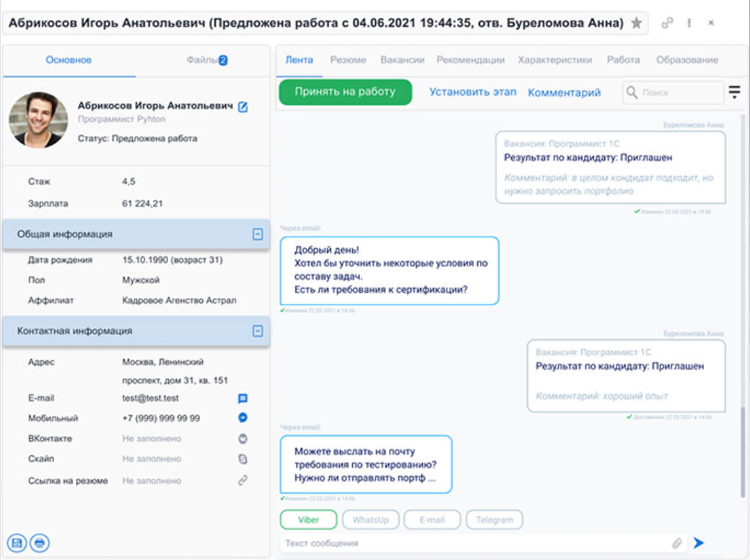The image size is (750, 560).
Task: Collapse the Общая информация section
Action: [x=258, y=235]
